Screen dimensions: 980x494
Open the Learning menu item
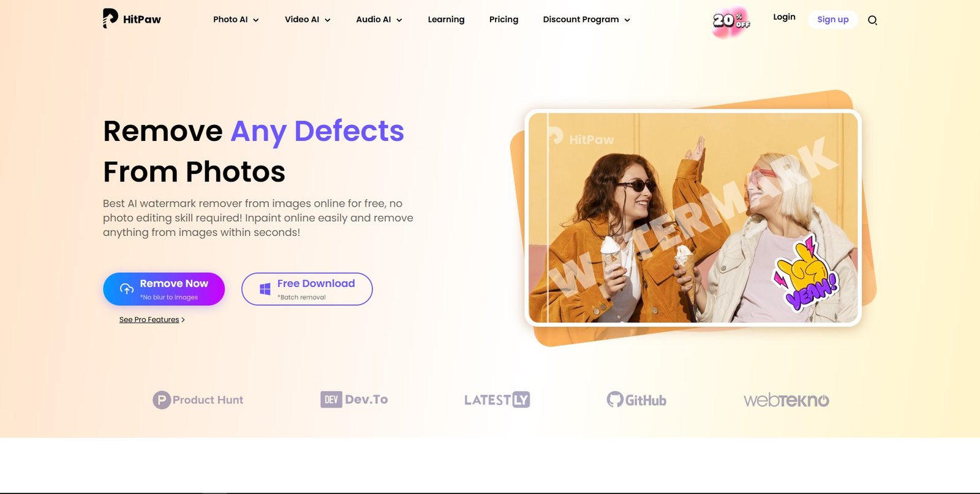click(446, 20)
